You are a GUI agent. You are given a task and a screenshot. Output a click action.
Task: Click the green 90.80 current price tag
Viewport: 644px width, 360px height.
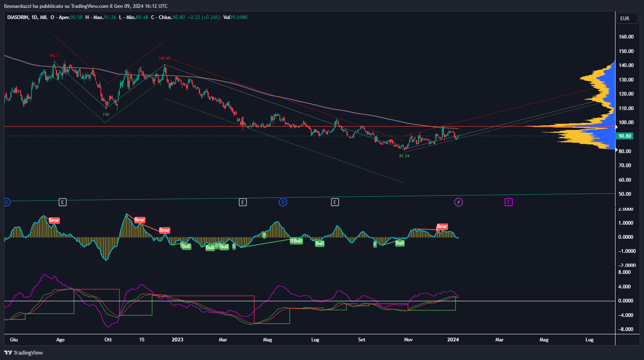click(625, 136)
